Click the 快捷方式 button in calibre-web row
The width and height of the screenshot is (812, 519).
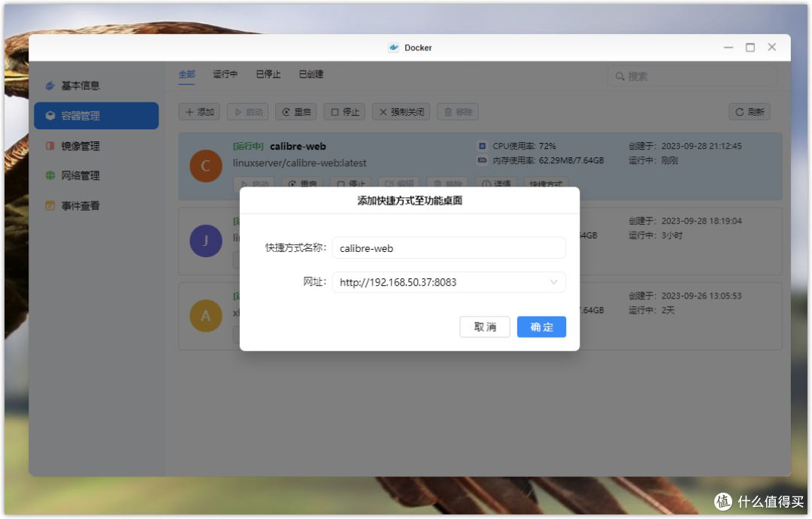546,182
